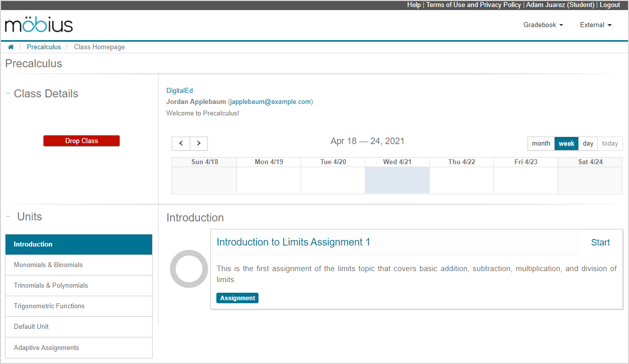Image resolution: width=629 pixels, height=364 pixels.
Task: Open the Precalculus breadcrumb link
Action: tap(44, 47)
